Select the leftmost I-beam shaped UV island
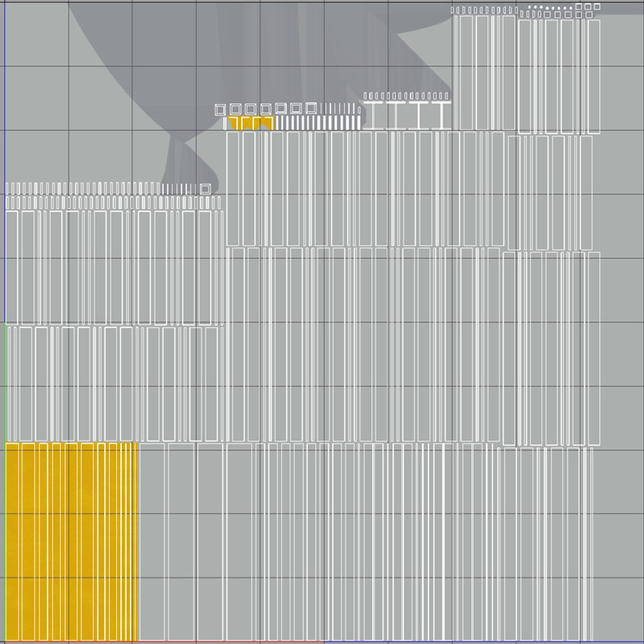 [x=373, y=116]
